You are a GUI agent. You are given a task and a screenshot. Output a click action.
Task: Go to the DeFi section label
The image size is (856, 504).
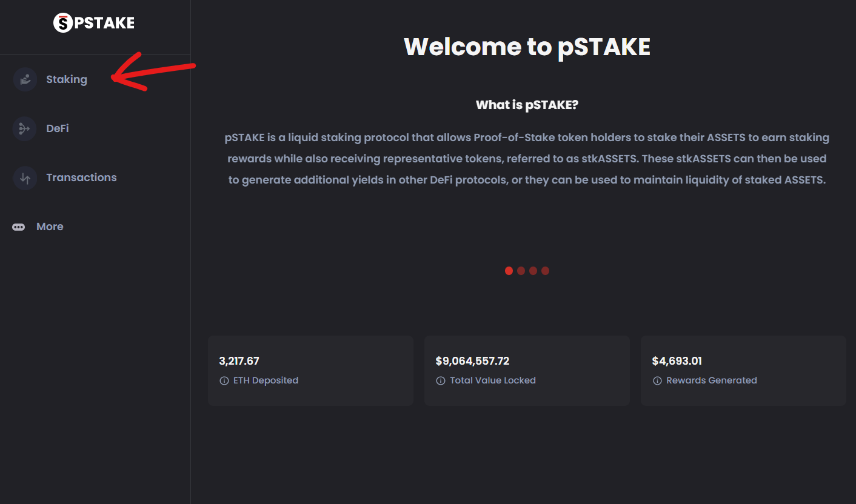[x=58, y=128]
